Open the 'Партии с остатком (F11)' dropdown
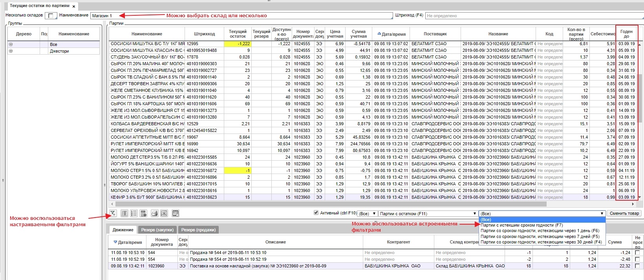 (428, 214)
